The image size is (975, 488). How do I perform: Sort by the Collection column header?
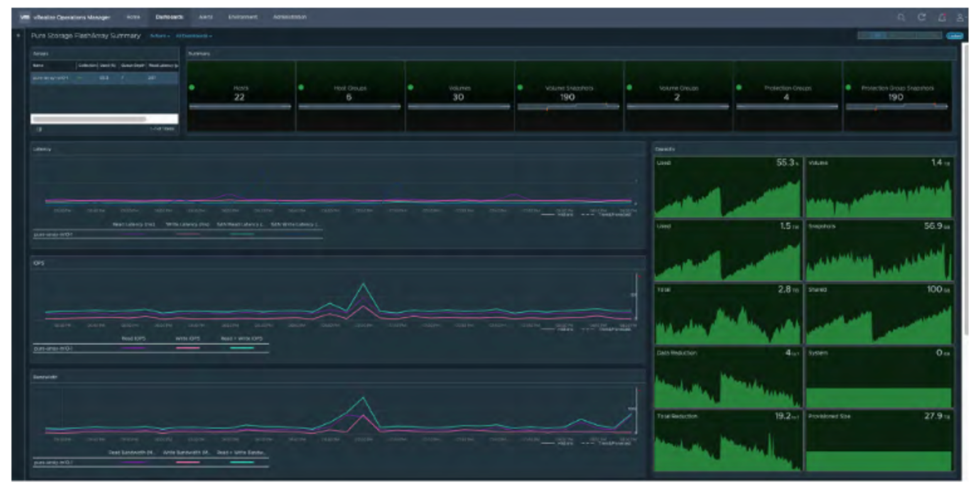pyautogui.click(x=87, y=65)
